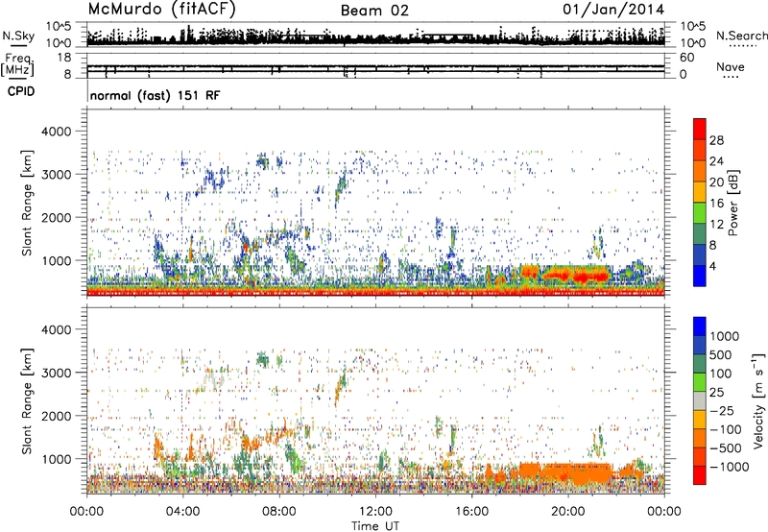Click the "08:00" time tick label
Viewport: 768px width, 532px height.
pyautogui.click(x=279, y=512)
